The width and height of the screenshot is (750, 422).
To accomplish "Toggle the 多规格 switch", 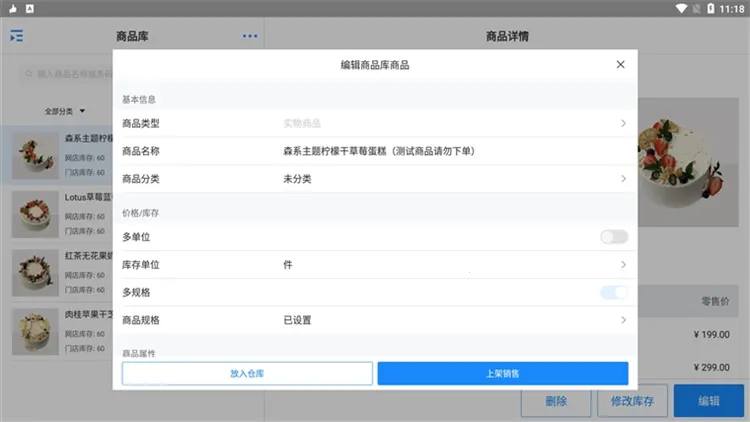I will (x=614, y=292).
